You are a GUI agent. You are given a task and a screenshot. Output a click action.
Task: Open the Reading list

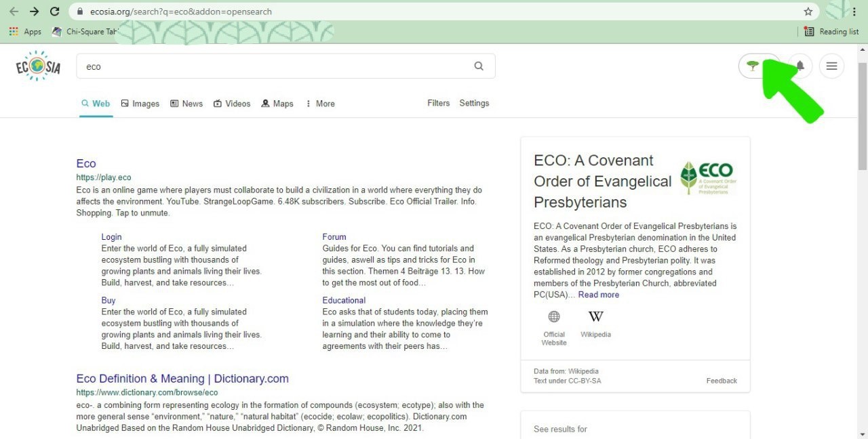(x=831, y=31)
